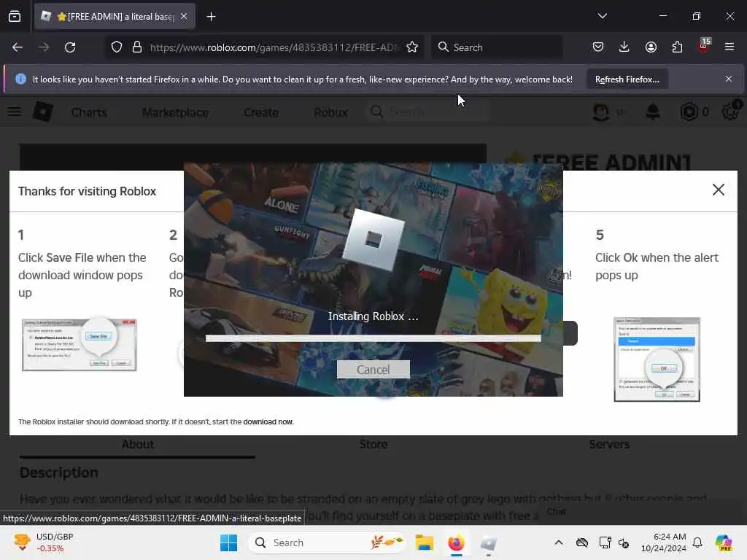Expand the system tray hidden icons chevron
Viewport: 747px width, 560px height.
tap(558, 542)
